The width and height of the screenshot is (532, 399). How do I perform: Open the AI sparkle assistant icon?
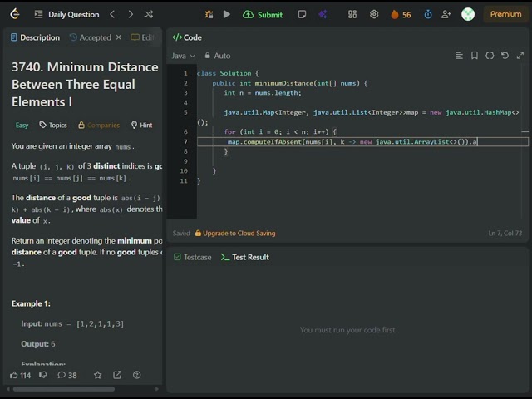pyautogui.click(x=323, y=14)
